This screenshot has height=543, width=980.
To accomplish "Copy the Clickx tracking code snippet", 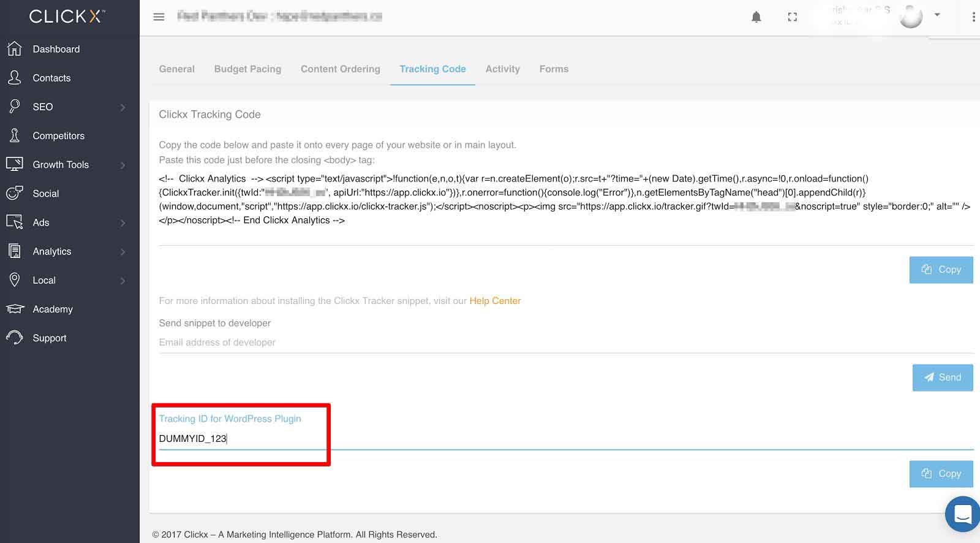I will coord(941,270).
